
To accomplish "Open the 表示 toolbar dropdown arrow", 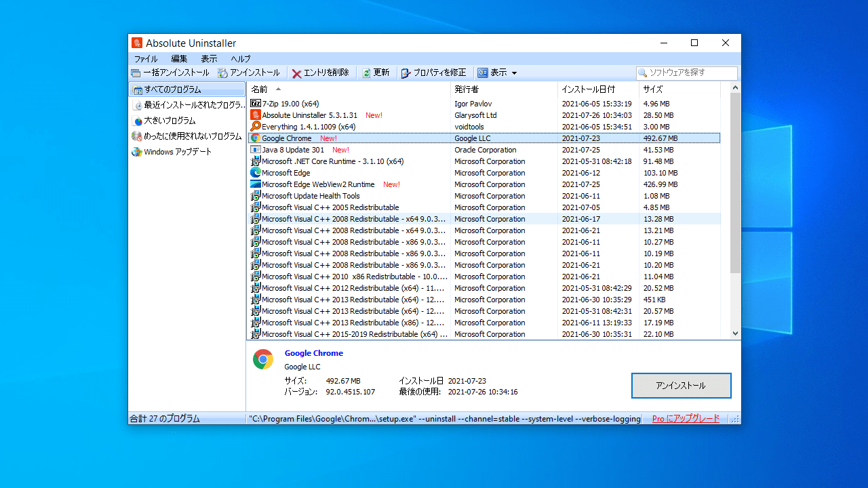I will (x=514, y=73).
